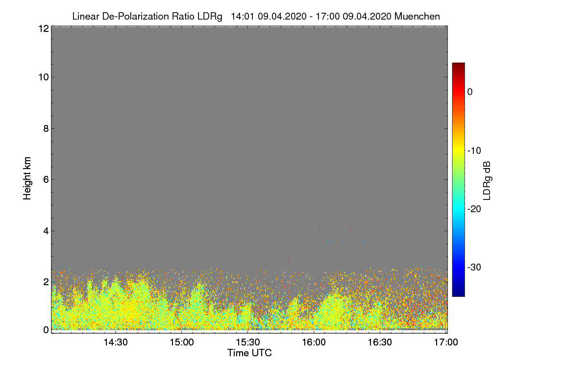
Task: Click the colorbar value '-10'
Action: pyautogui.click(x=475, y=150)
